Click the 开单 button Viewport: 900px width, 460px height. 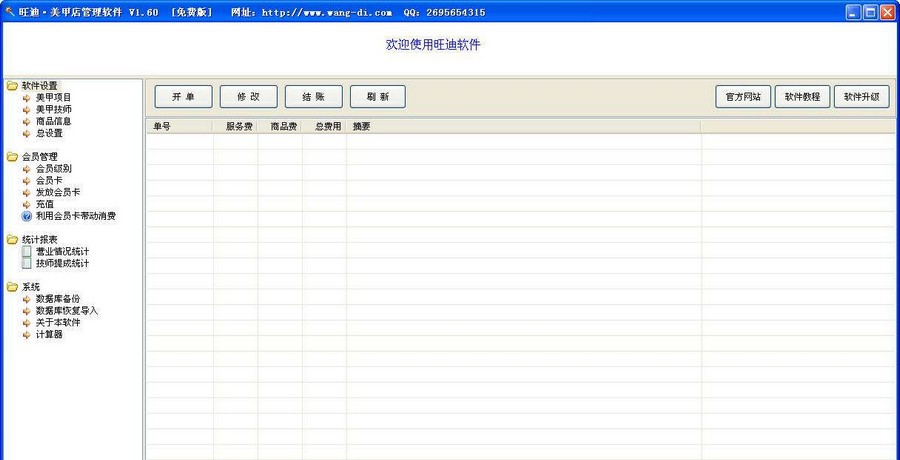pyautogui.click(x=183, y=97)
